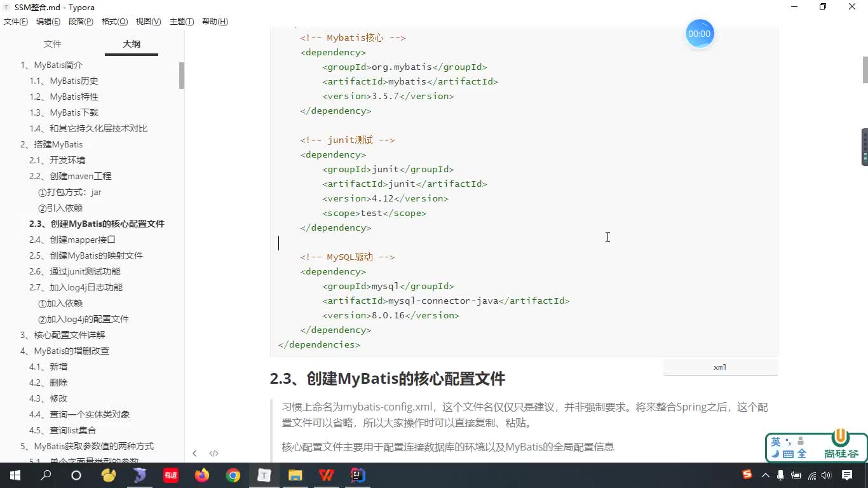Select 2.2、创建maven工程 outline entry

pyautogui.click(x=70, y=176)
